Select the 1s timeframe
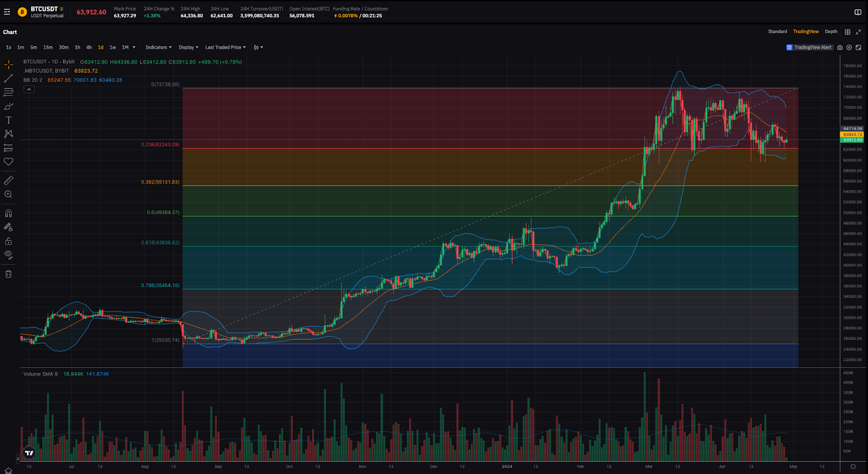Image resolution: width=868 pixels, height=474 pixels. pyautogui.click(x=9, y=47)
